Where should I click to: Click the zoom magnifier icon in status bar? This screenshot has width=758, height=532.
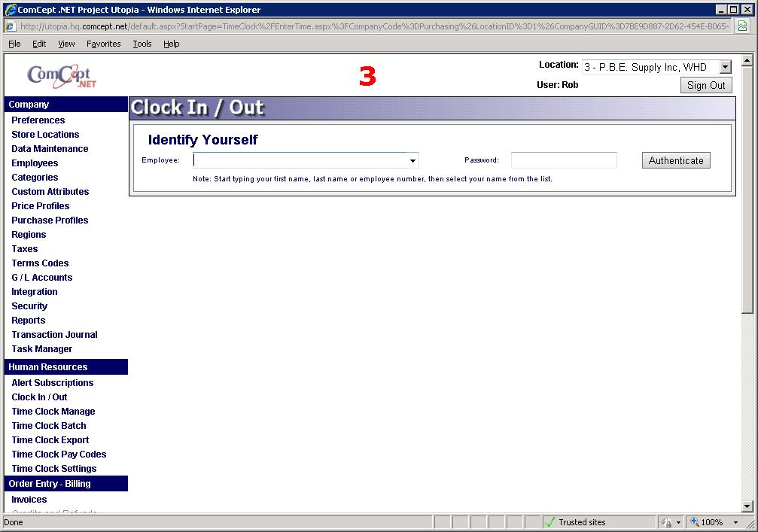[x=695, y=522]
